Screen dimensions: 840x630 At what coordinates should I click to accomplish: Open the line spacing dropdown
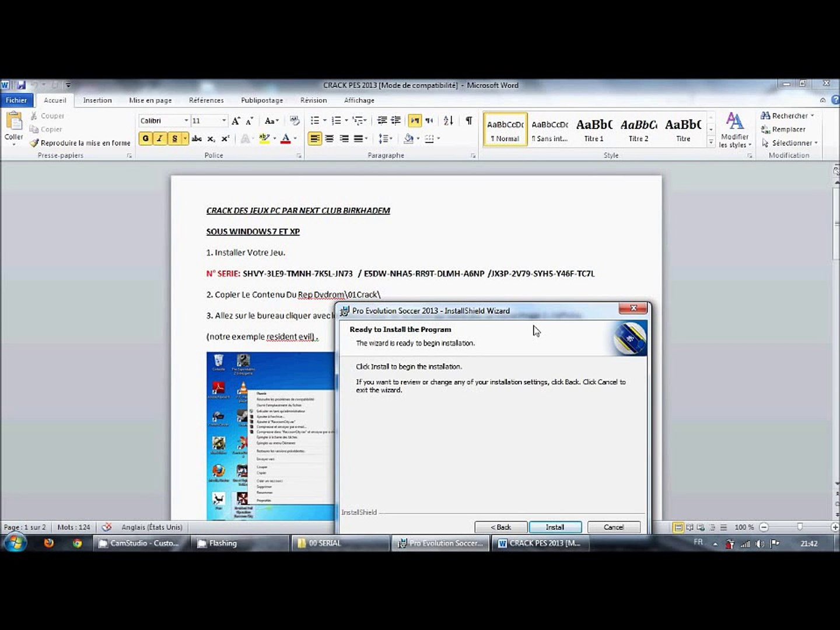pos(385,138)
